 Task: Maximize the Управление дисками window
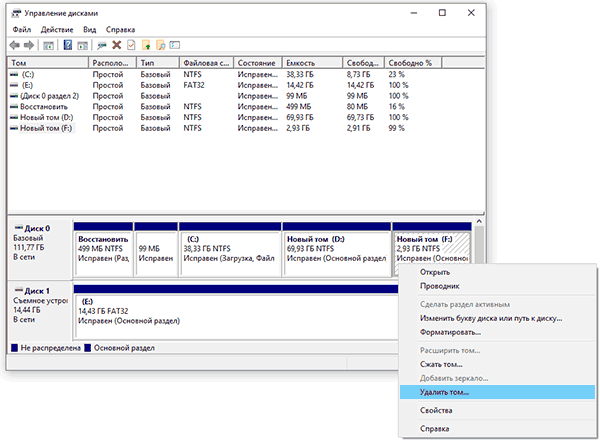point(442,13)
